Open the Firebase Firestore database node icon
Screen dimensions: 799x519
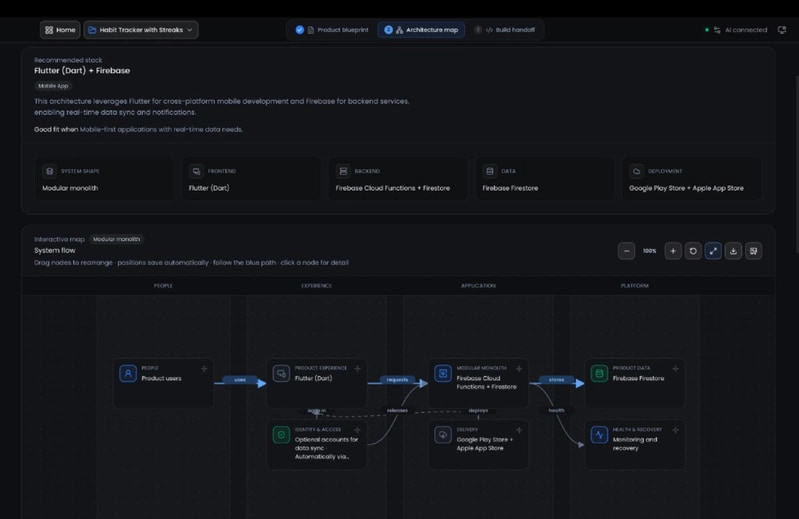pyautogui.click(x=599, y=373)
